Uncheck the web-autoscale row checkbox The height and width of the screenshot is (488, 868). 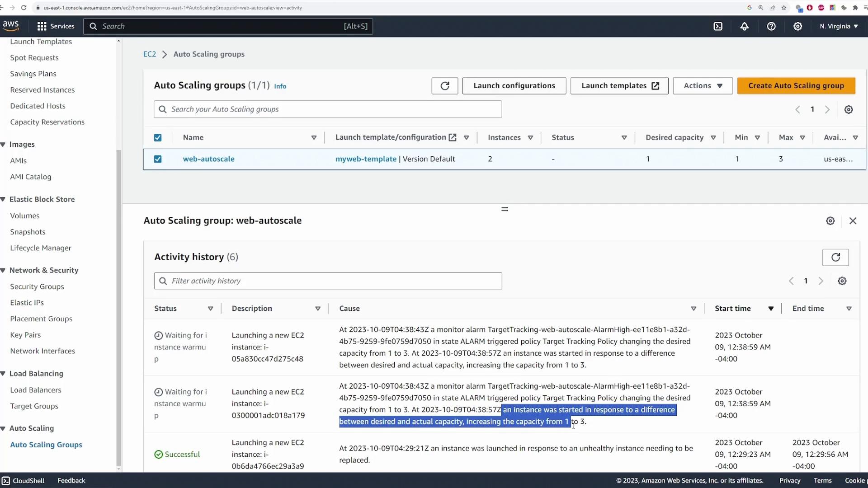click(158, 159)
